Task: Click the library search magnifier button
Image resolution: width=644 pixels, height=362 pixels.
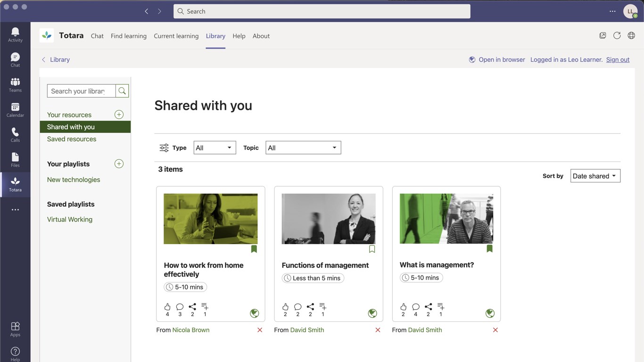Action: point(122,91)
